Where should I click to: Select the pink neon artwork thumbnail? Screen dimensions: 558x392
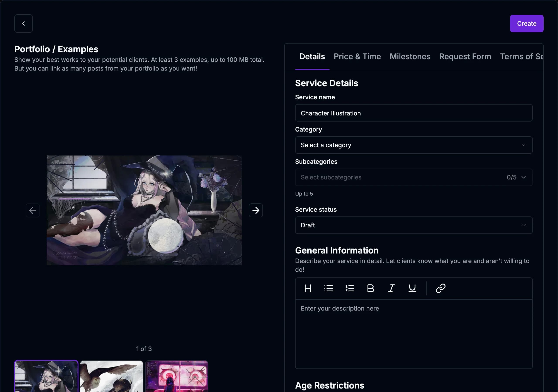coord(177,376)
